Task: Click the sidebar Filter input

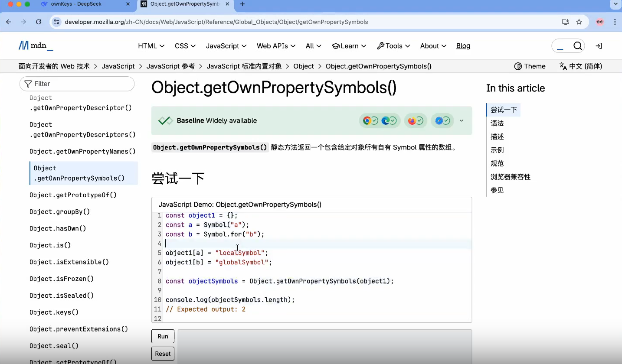Action: click(77, 84)
